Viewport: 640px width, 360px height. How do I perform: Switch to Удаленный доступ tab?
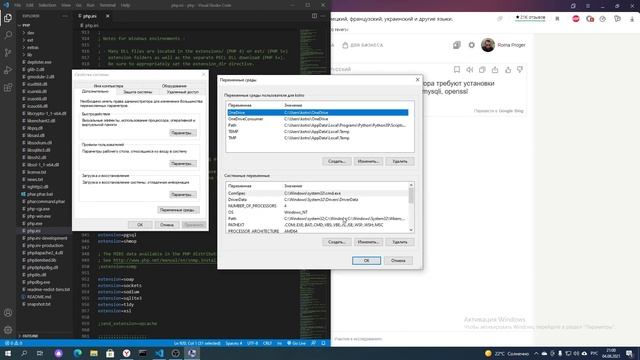click(182, 92)
